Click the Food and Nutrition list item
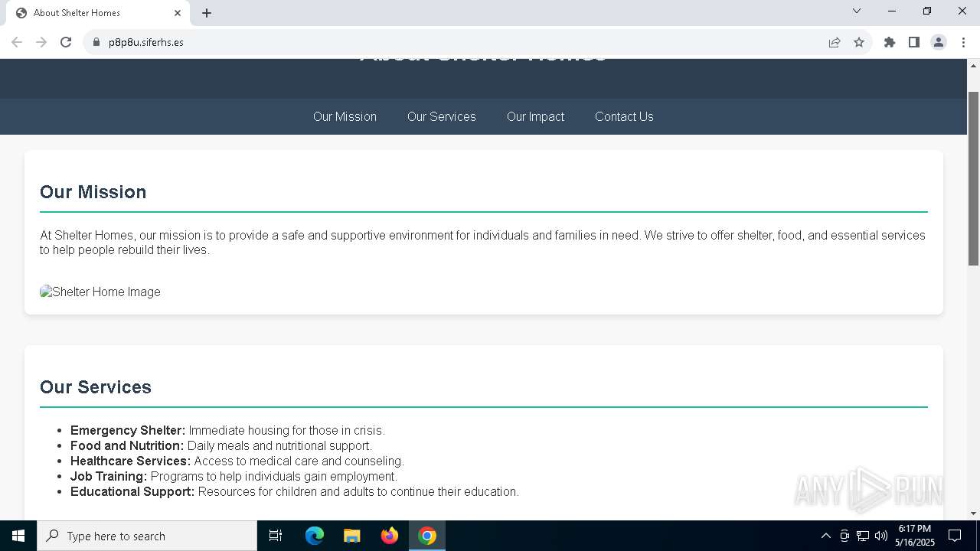This screenshot has height=551, width=980. 221,445
